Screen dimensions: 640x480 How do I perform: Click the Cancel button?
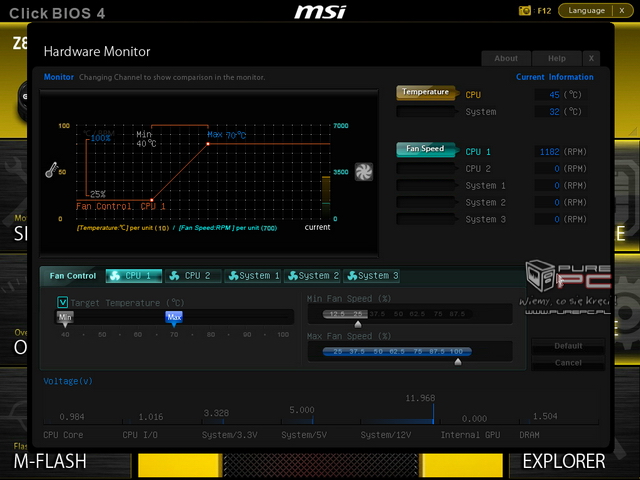[x=568, y=363]
